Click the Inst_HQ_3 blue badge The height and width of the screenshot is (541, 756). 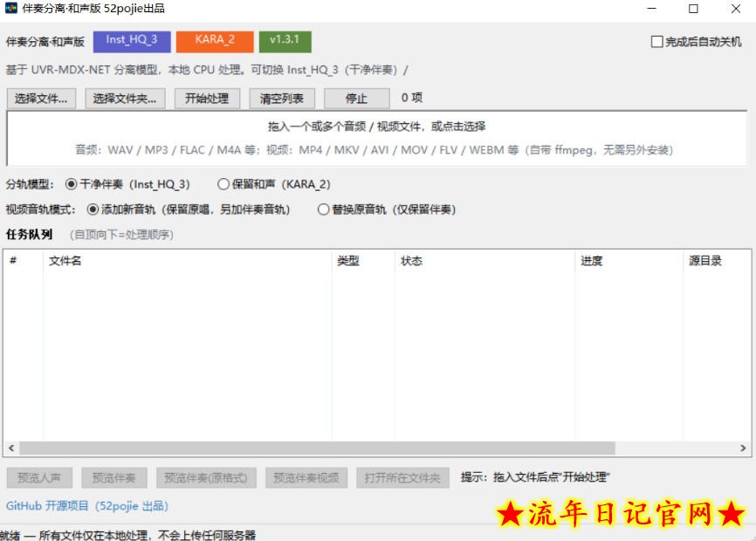click(132, 41)
